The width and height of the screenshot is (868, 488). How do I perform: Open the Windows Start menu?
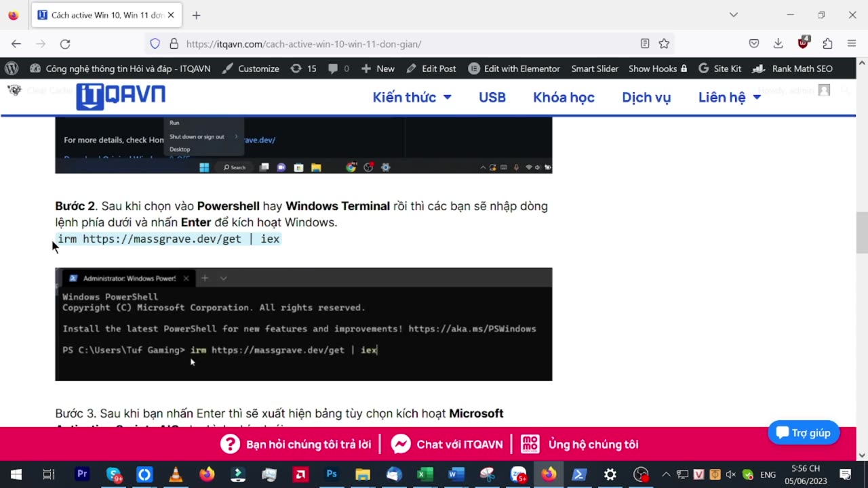(x=16, y=474)
